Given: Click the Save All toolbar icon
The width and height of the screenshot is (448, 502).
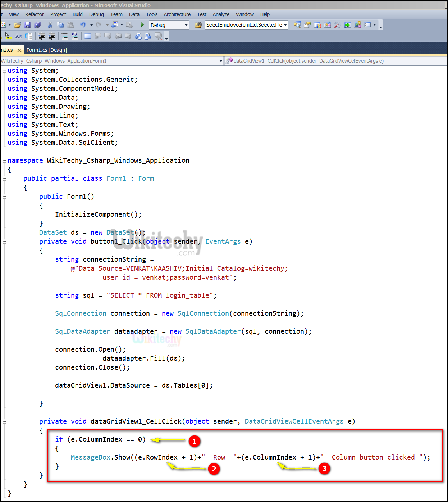Looking at the screenshot, I should (x=37, y=25).
